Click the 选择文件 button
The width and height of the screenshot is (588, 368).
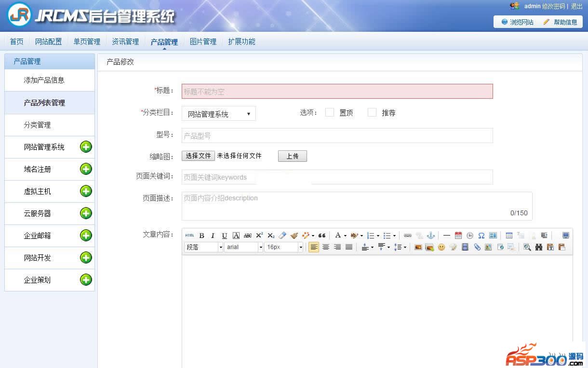click(198, 156)
